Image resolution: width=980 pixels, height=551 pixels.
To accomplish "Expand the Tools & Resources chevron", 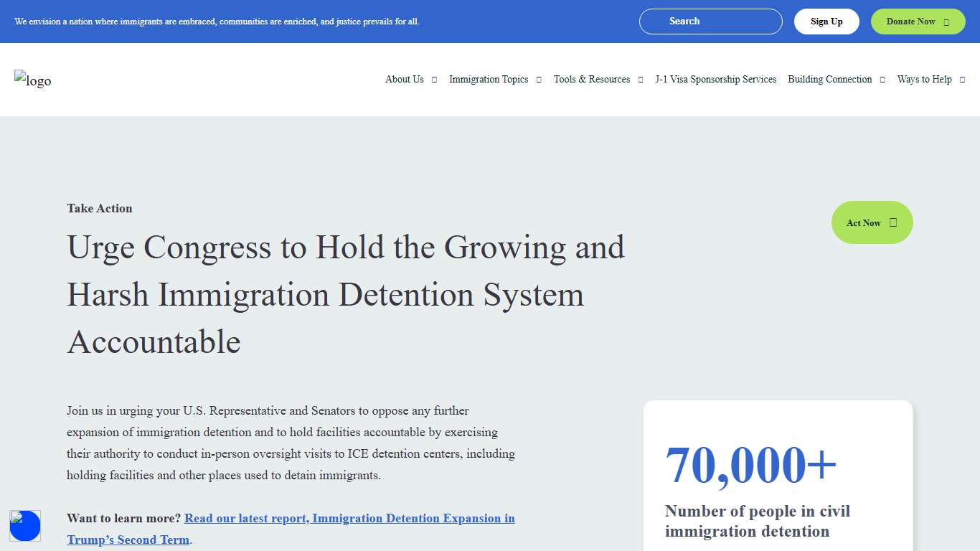I will (x=641, y=80).
